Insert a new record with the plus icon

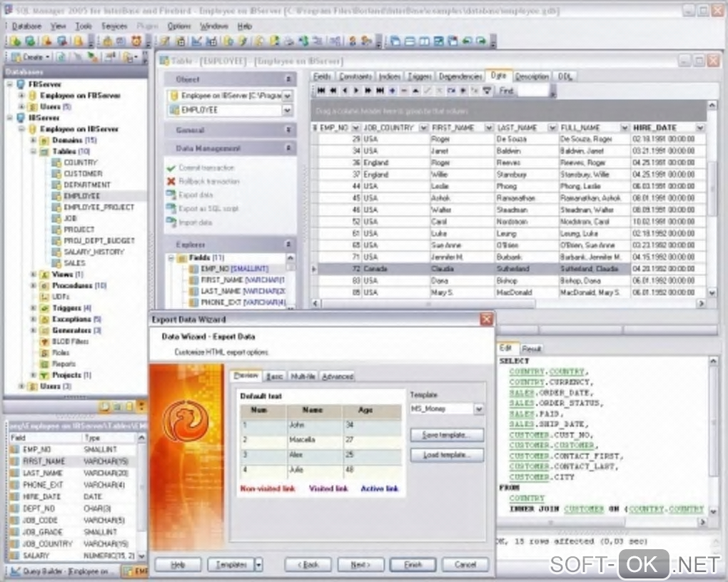(x=393, y=91)
